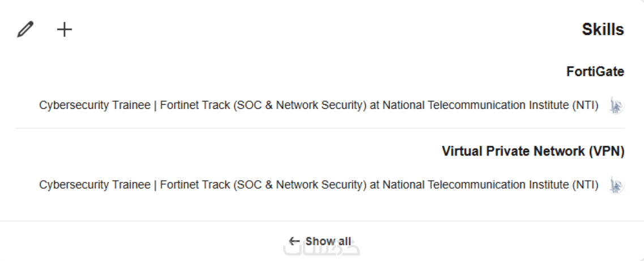The width and height of the screenshot is (644, 261).
Task: Click "(SOC & Network Security)" under FortiGate
Action: pyautogui.click(x=299, y=106)
